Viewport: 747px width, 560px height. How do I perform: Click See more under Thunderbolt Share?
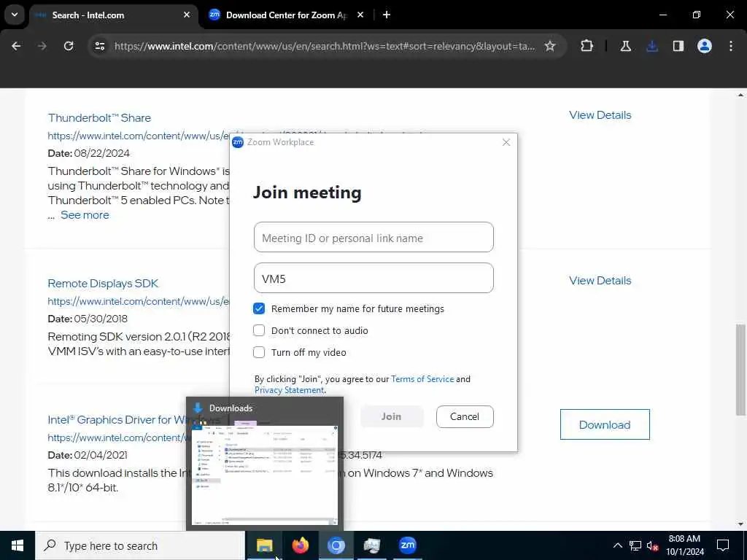point(85,215)
